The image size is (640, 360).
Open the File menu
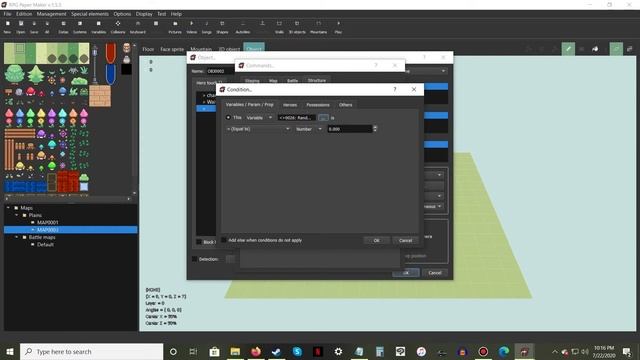7,14
